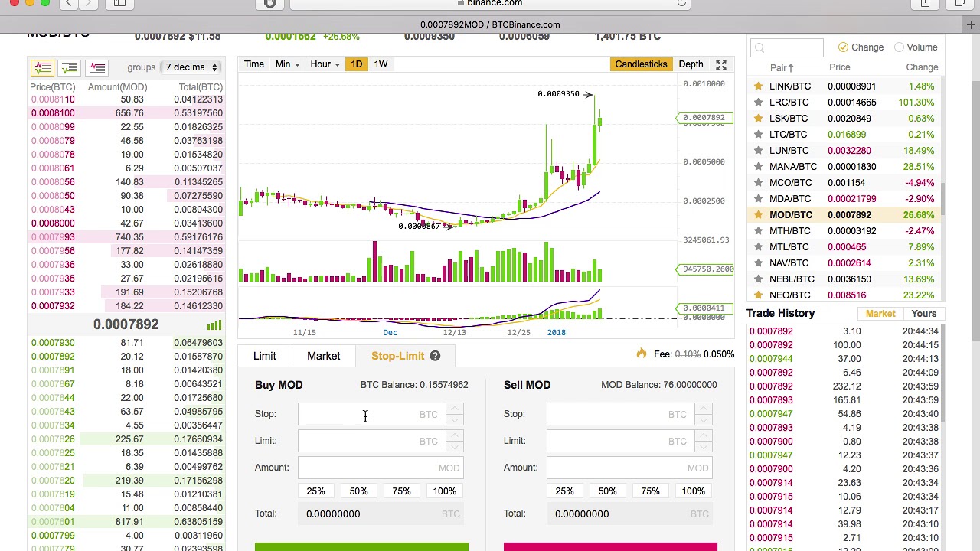Switch chart to Depth view
The height and width of the screenshot is (551, 980).
[x=691, y=64]
